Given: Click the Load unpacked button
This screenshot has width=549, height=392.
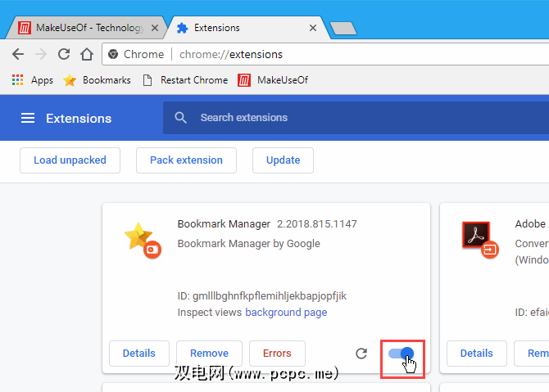Looking at the screenshot, I should click(70, 160).
